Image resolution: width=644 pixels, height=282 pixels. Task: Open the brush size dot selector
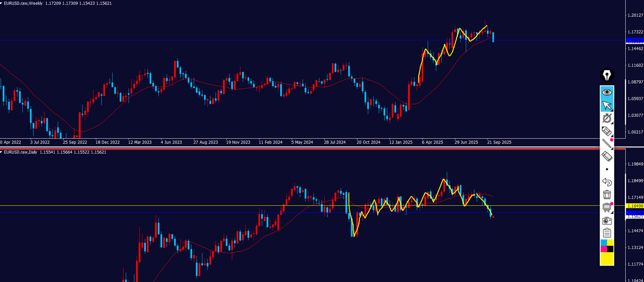(x=607, y=169)
